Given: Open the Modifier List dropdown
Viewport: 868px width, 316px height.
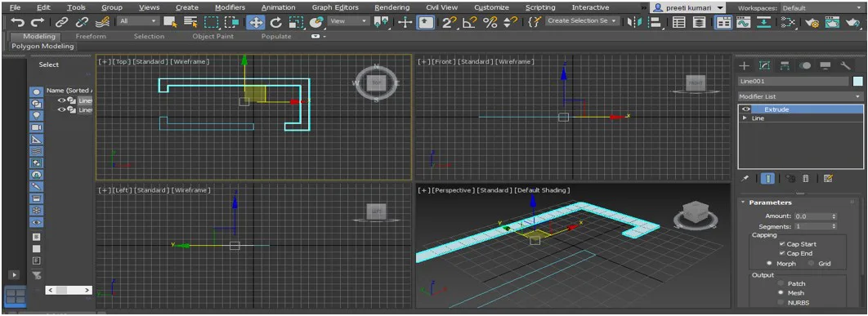Looking at the screenshot, I should (800, 96).
